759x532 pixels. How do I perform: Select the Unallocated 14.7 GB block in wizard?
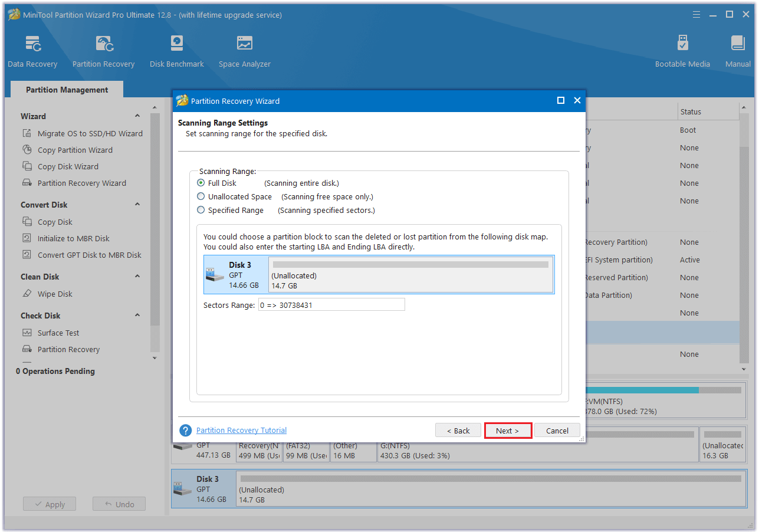click(411, 275)
